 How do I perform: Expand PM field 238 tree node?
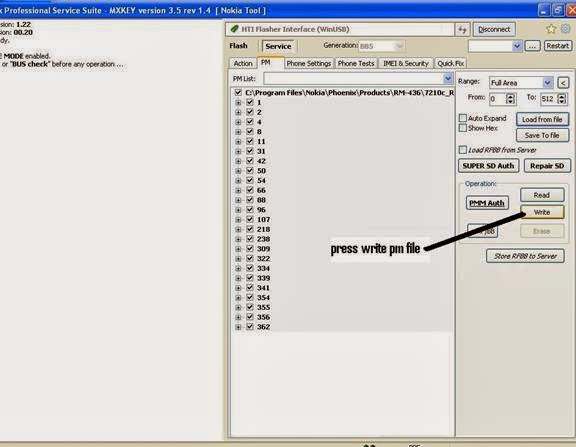238,239
